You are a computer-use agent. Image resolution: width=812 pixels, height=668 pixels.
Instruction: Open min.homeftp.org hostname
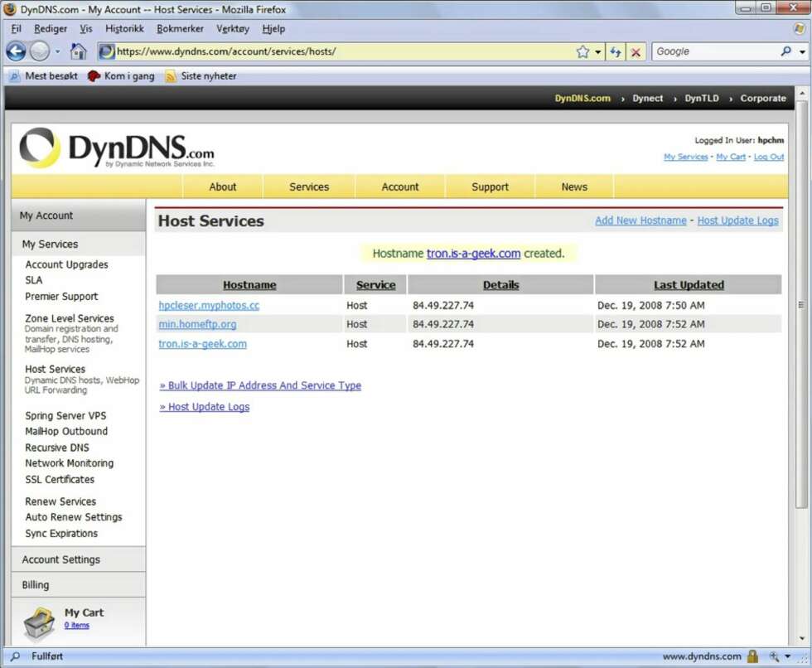(197, 324)
